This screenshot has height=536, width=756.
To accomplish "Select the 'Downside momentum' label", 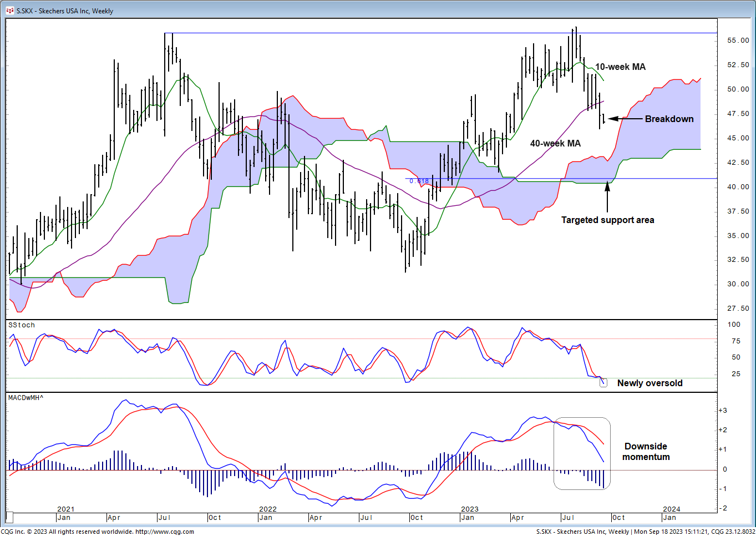I will pos(646,451).
